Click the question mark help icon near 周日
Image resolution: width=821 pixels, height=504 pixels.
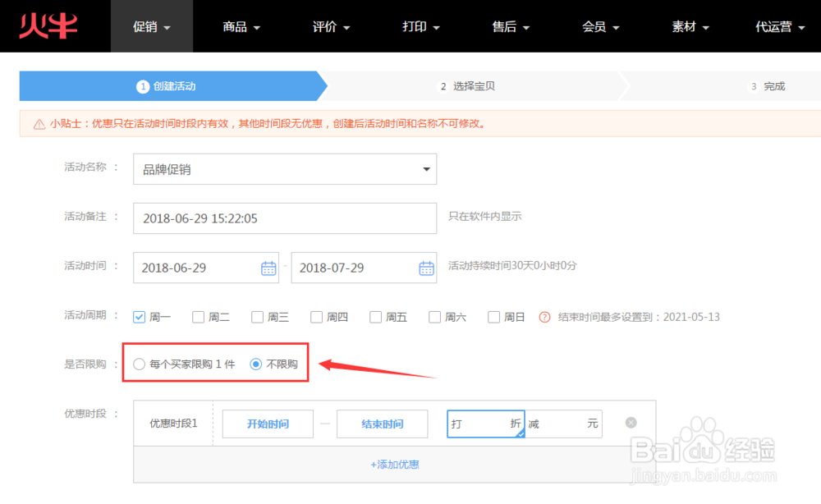(544, 317)
